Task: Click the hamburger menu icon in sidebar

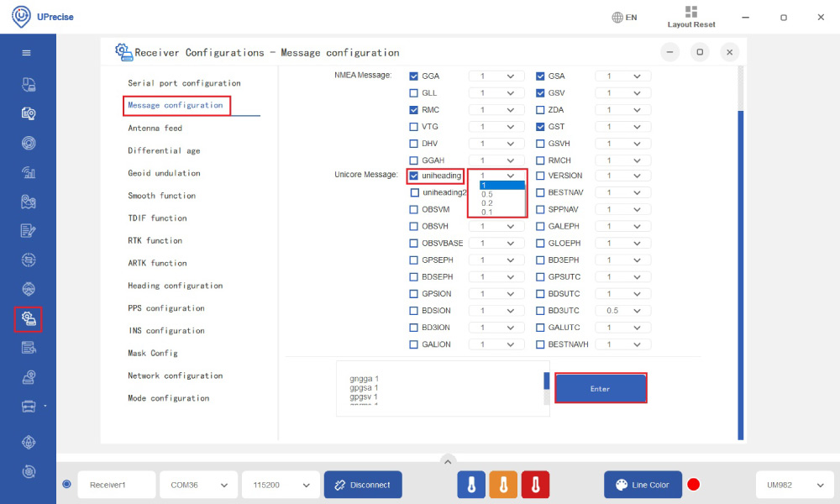Action: point(27,53)
